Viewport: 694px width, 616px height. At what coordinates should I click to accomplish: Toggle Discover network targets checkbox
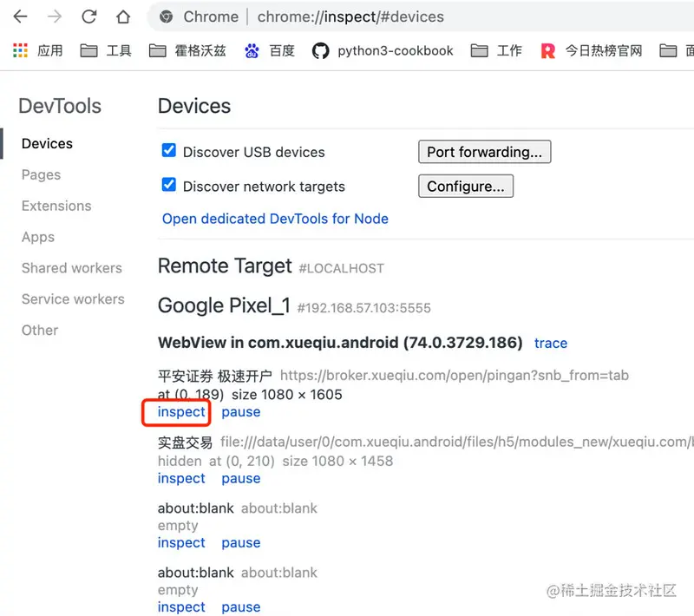click(168, 185)
